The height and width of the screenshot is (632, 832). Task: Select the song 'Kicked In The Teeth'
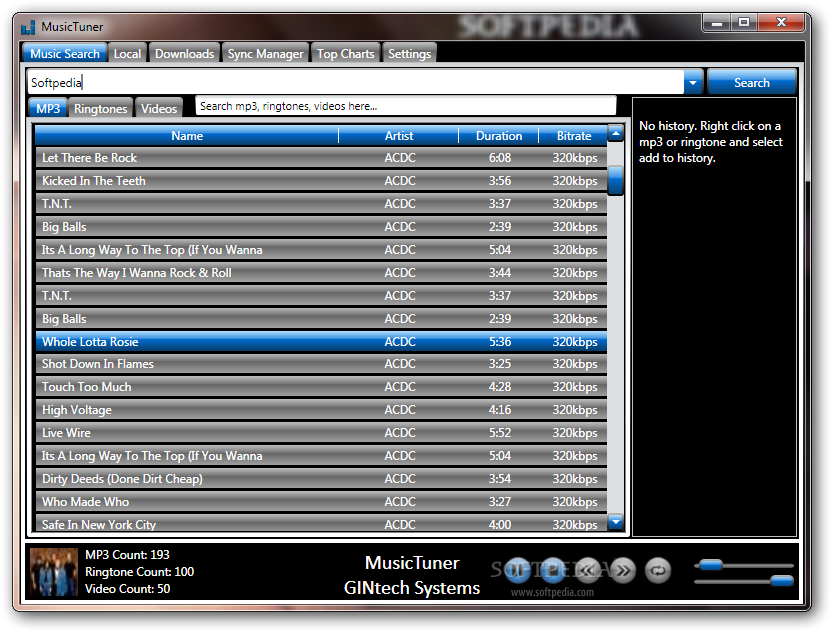(321, 181)
